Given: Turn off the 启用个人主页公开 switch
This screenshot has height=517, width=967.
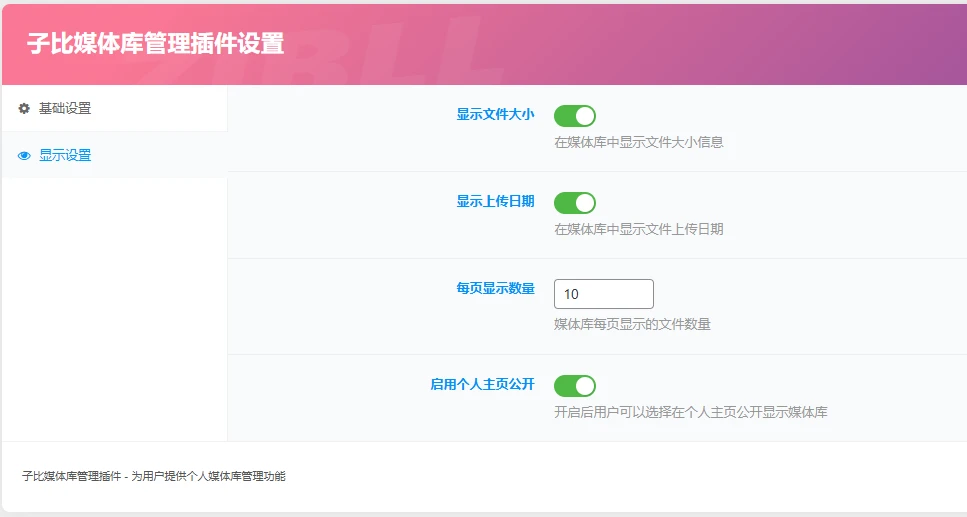Looking at the screenshot, I should click(x=575, y=386).
